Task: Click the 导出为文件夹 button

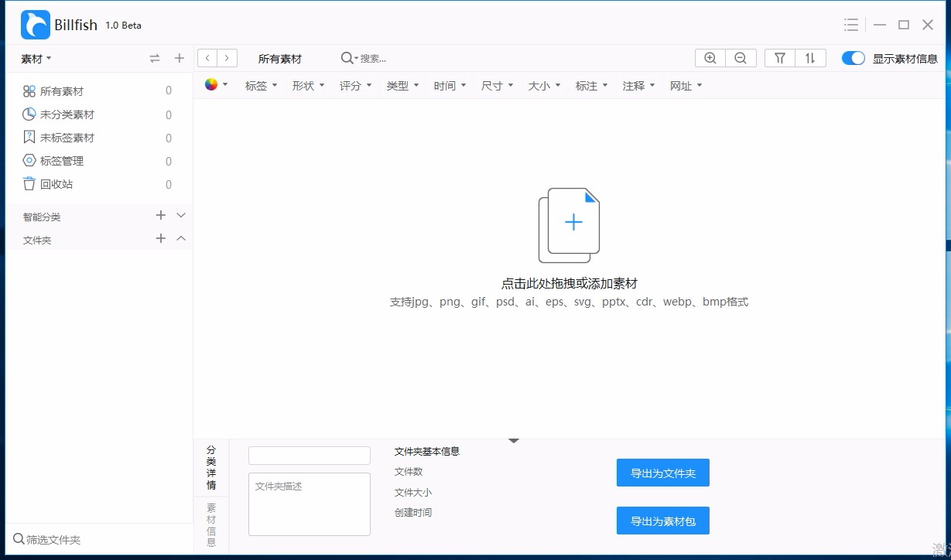Action: 662,473
